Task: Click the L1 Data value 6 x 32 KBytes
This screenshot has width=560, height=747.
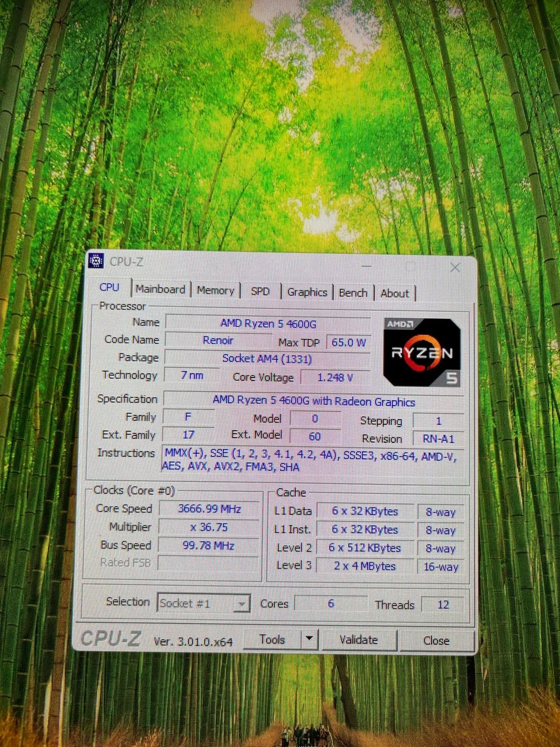Action: point(365,511)
